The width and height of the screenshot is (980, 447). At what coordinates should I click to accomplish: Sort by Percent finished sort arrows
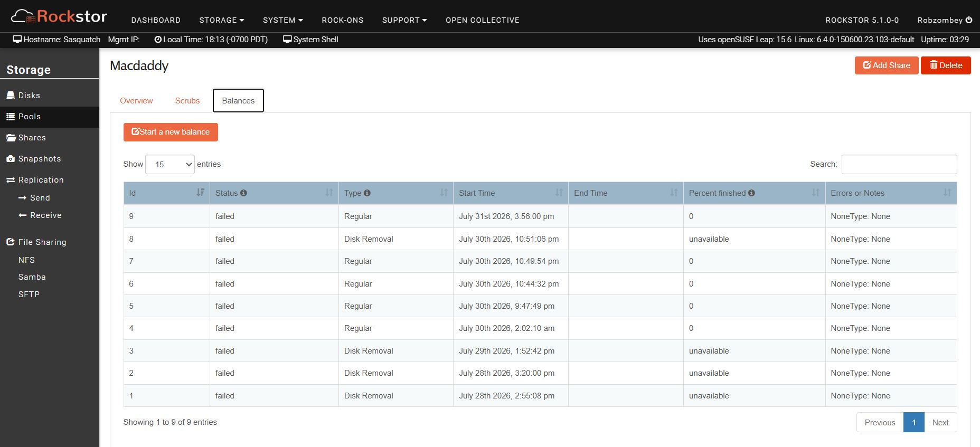815,193
